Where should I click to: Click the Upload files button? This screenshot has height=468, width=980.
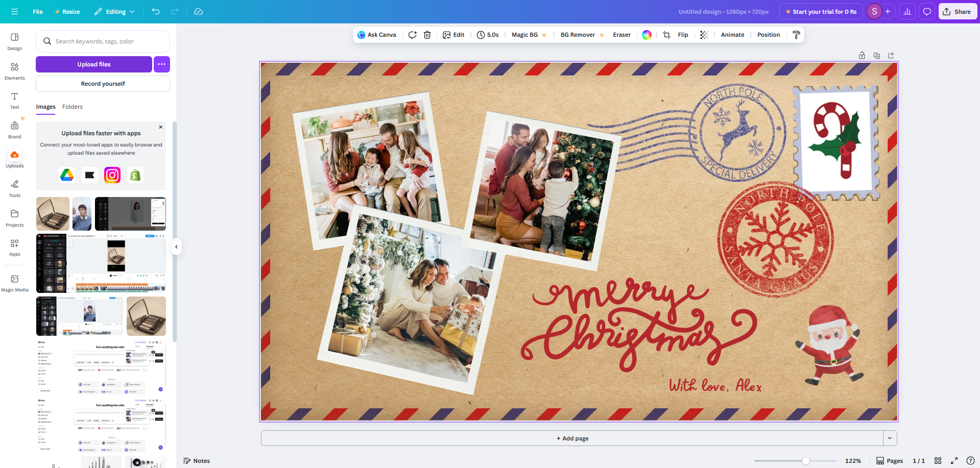pyautogui.click(x=93, y=64)
